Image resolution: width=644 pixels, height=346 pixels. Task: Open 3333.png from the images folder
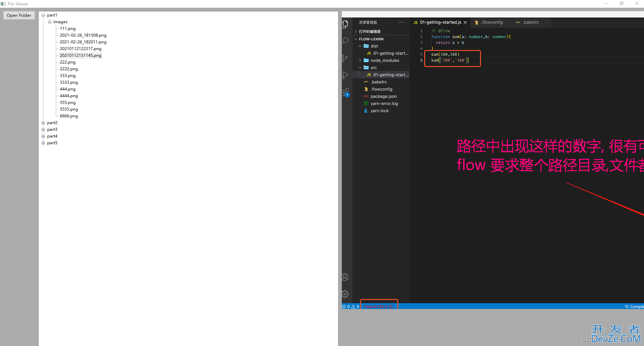point(69,82)
